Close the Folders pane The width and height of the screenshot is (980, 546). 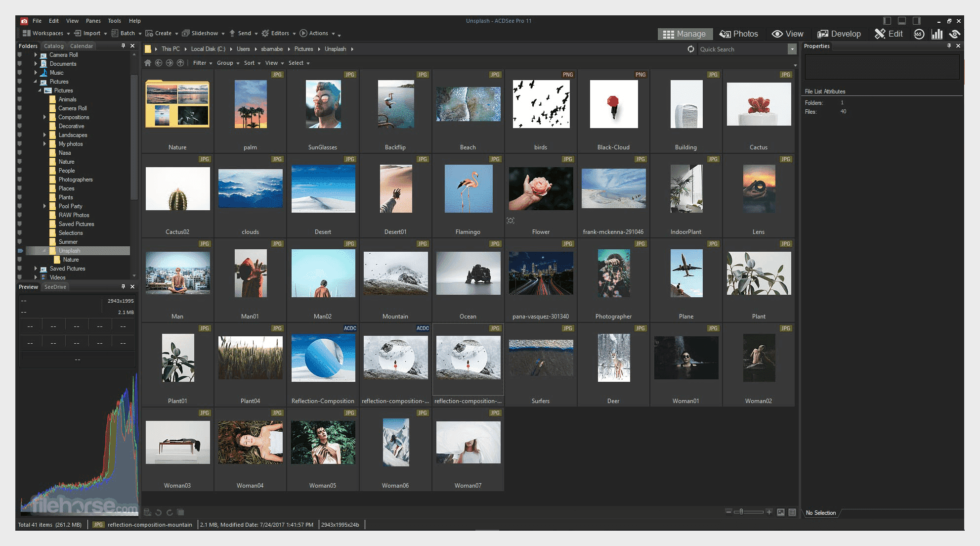pyautogui.click(x=132, y=45)
